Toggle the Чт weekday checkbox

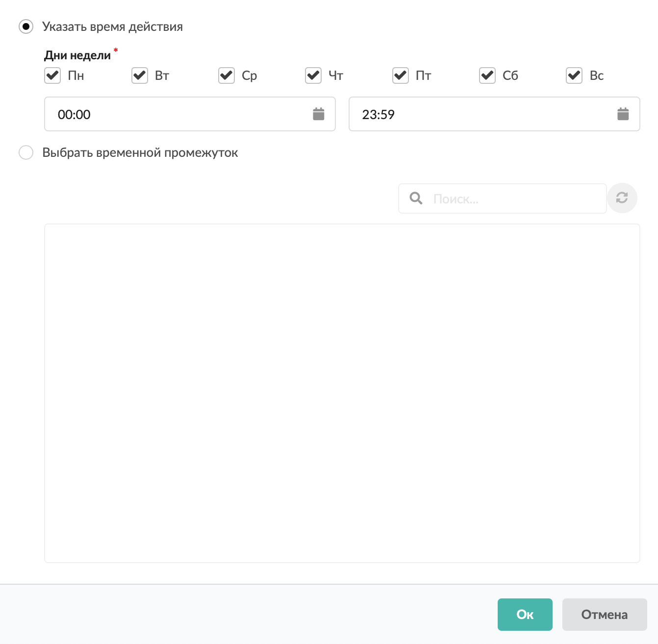coord(313,75)
